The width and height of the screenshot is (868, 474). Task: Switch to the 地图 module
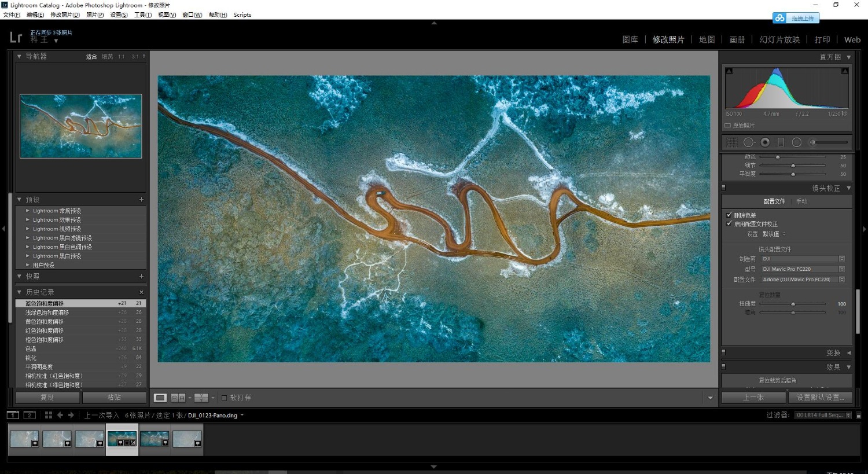click(x=707, y=39)
